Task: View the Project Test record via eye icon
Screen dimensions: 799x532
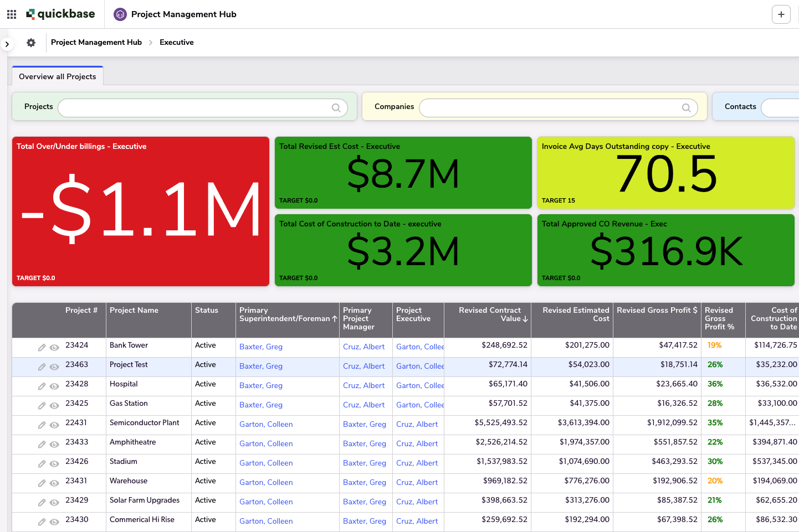Action: (54, 367)
